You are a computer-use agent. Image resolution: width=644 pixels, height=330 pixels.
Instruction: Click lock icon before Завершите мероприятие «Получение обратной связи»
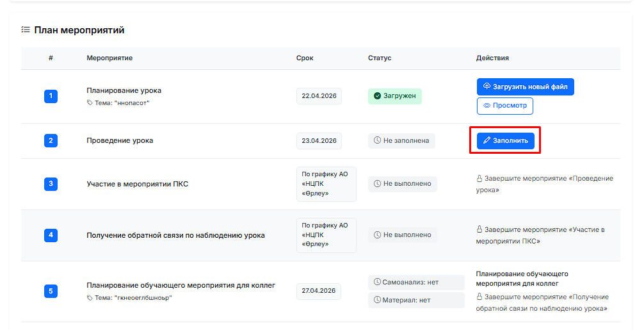click(x=479, y=296)
